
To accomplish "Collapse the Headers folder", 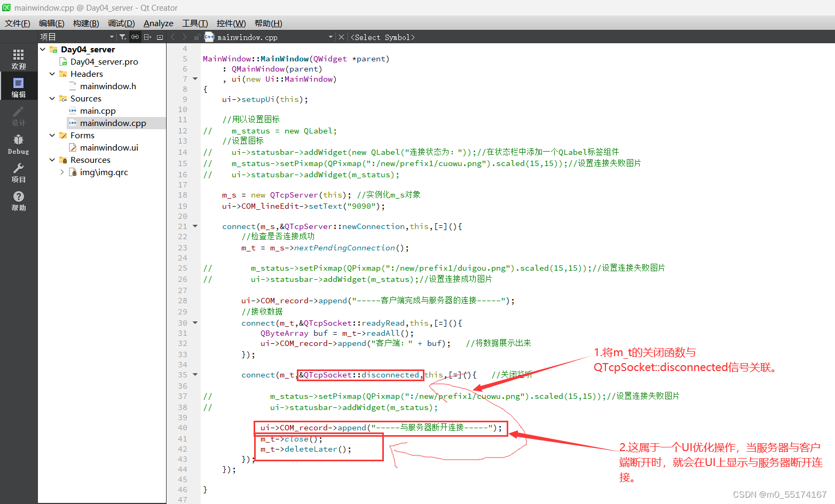I will coord(52,74).
